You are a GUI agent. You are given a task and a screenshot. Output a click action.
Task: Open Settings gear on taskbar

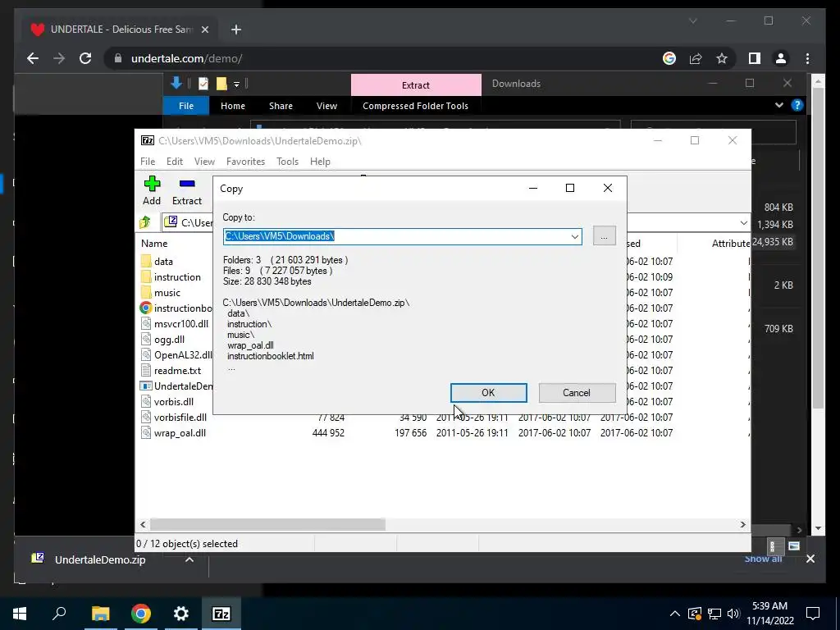point(181,614)
